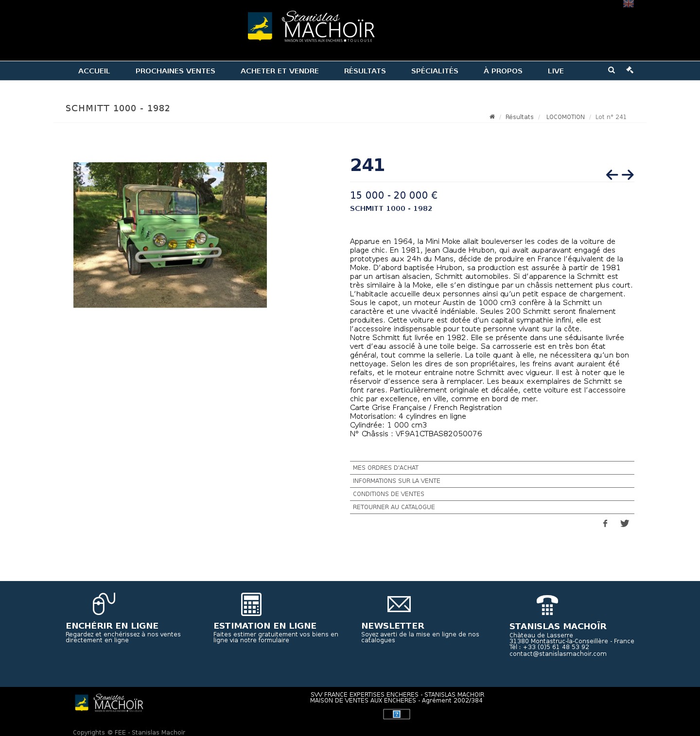This screenshot has width=700, height=736.
Task: Expand Informations sur la vente section
Action: click(x=492, y=481)
